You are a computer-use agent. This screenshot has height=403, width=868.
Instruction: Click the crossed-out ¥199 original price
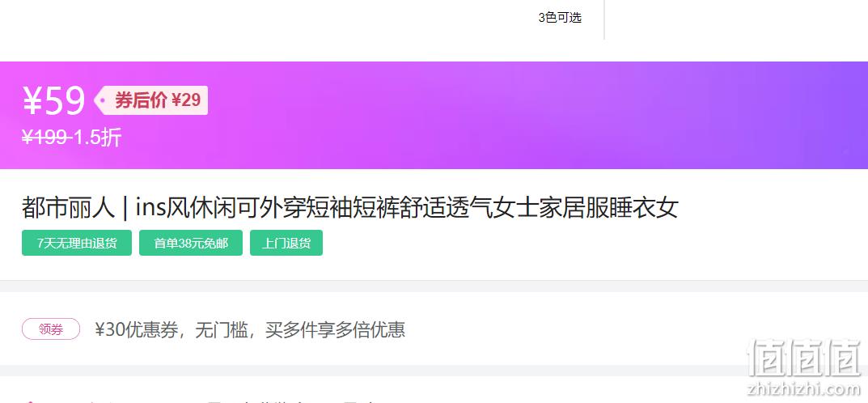click(x=44, y=137)
